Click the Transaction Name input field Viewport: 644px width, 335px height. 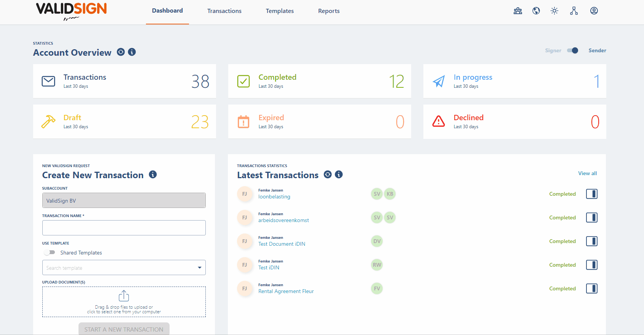coord(124,228)
